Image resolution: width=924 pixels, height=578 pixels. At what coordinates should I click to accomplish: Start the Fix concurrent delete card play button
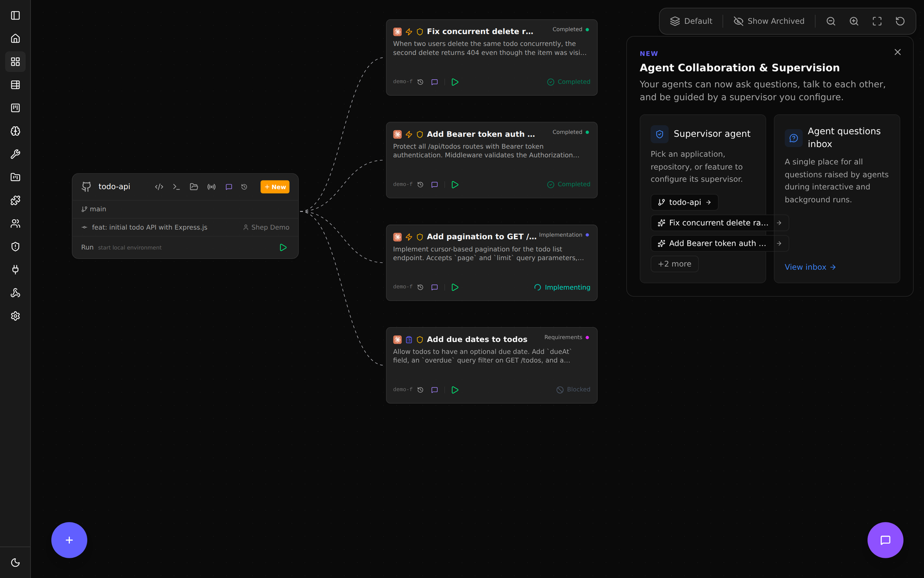point(455,82)
